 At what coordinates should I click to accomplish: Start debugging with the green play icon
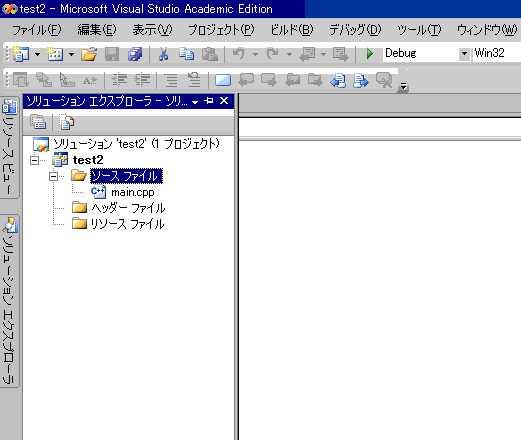370,54
